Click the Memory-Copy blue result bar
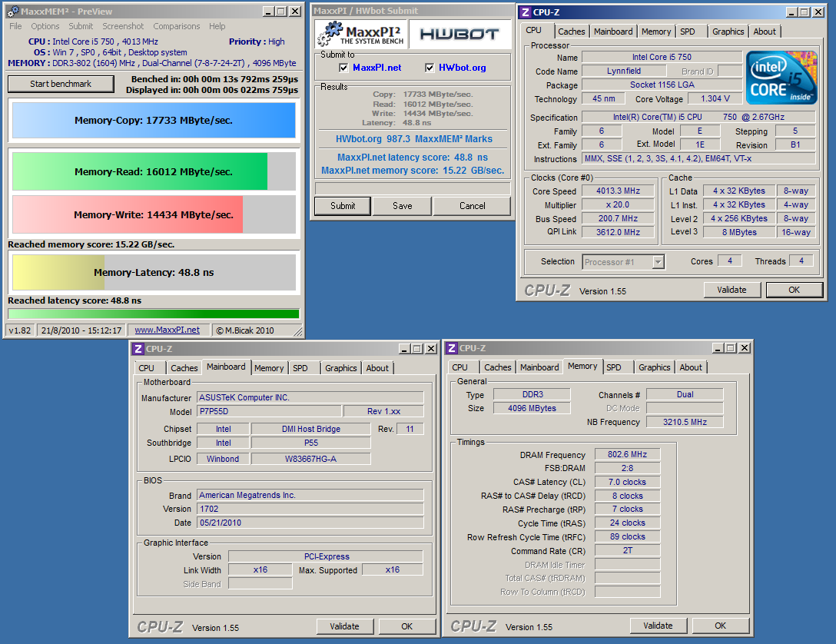 154,121
